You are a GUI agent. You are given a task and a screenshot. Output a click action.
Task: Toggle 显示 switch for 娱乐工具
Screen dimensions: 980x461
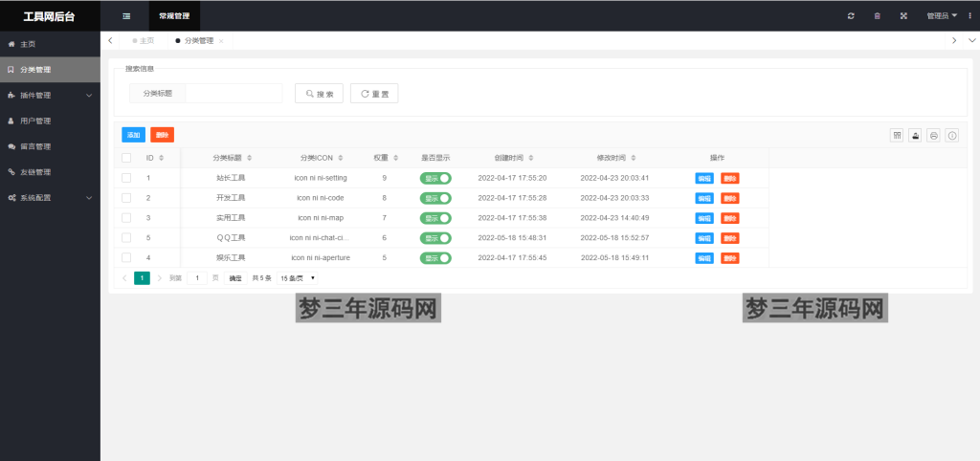coord(435,258)
